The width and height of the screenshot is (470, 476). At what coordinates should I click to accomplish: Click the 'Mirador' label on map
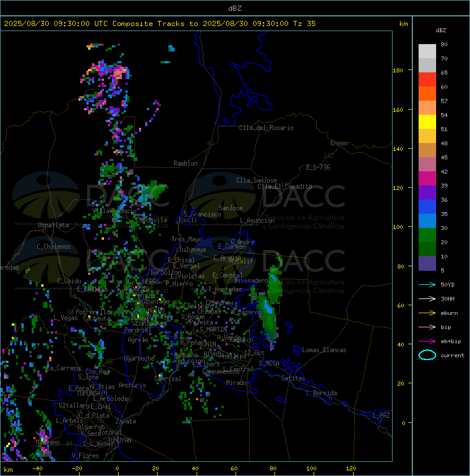click(238, 383)
